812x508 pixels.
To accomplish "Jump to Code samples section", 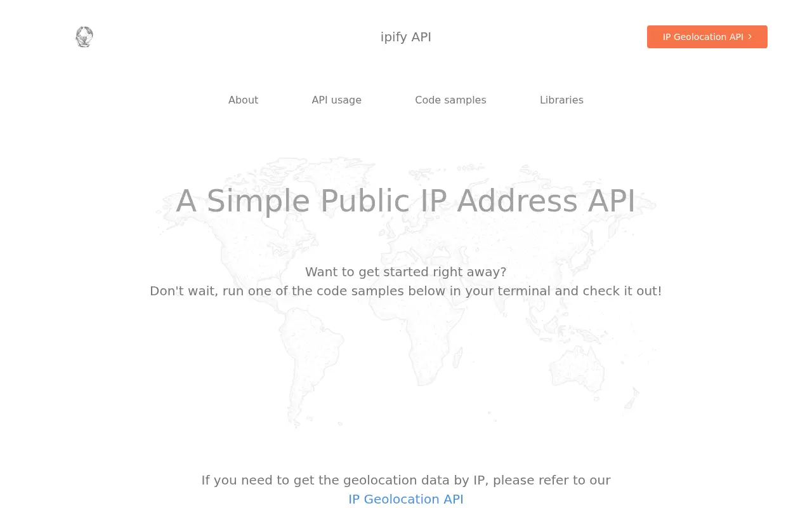I will click(450, 100).
